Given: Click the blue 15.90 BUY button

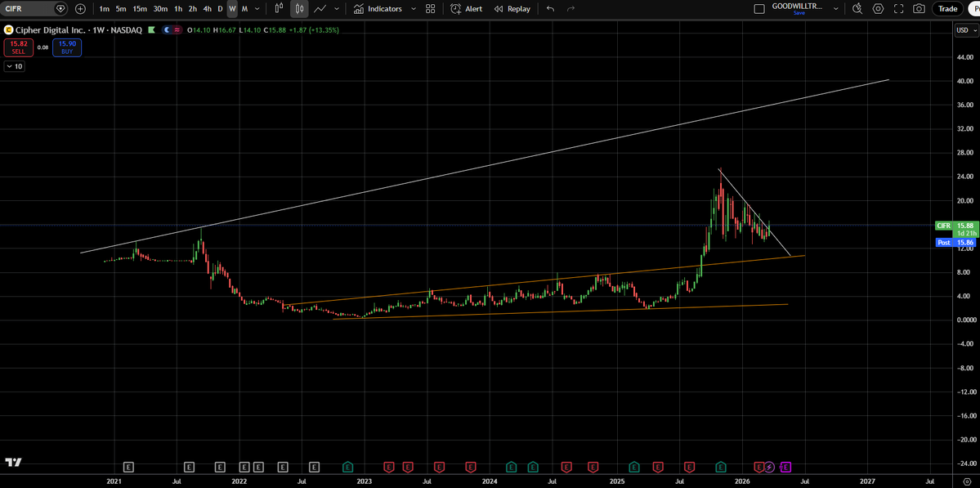Looking at the screenshot, I should click(x=68, y=47).
